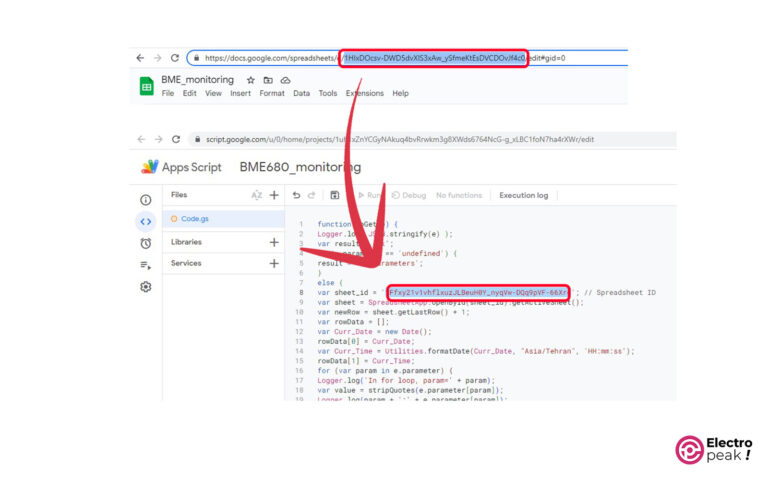Add a service with plus button

(274, 264)
